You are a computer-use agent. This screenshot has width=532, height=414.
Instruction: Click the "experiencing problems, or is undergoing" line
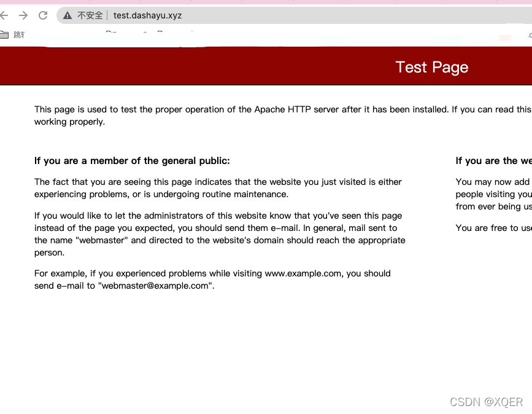tap(161, 194)
